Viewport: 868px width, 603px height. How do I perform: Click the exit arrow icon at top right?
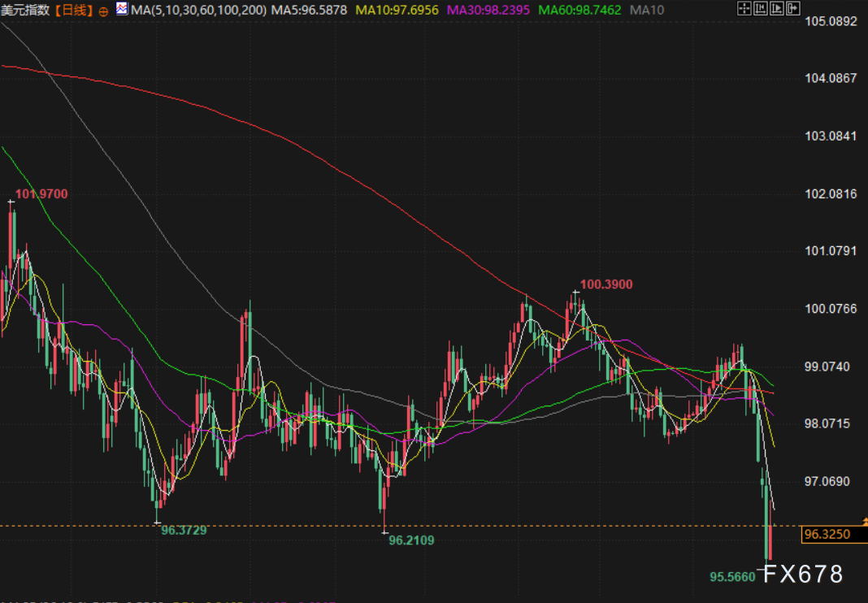click(x=792, y=8)
